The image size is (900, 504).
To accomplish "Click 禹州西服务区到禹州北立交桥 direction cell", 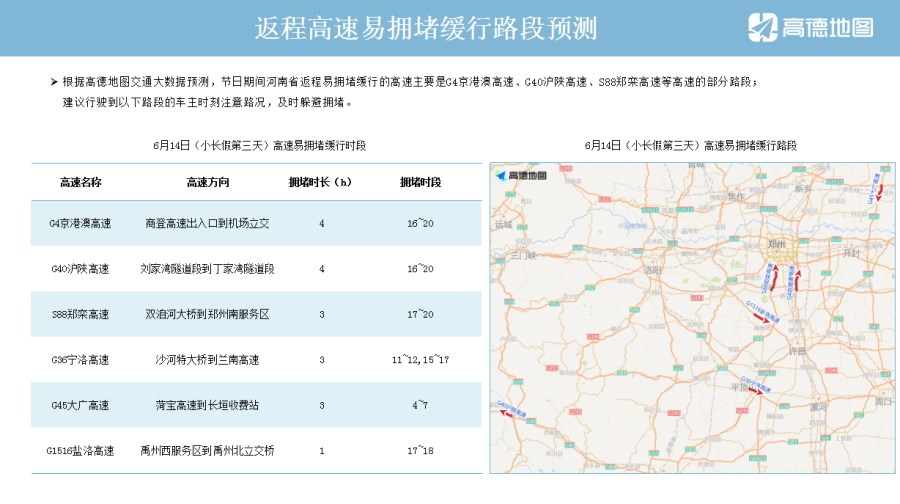I will coord(207,450).
